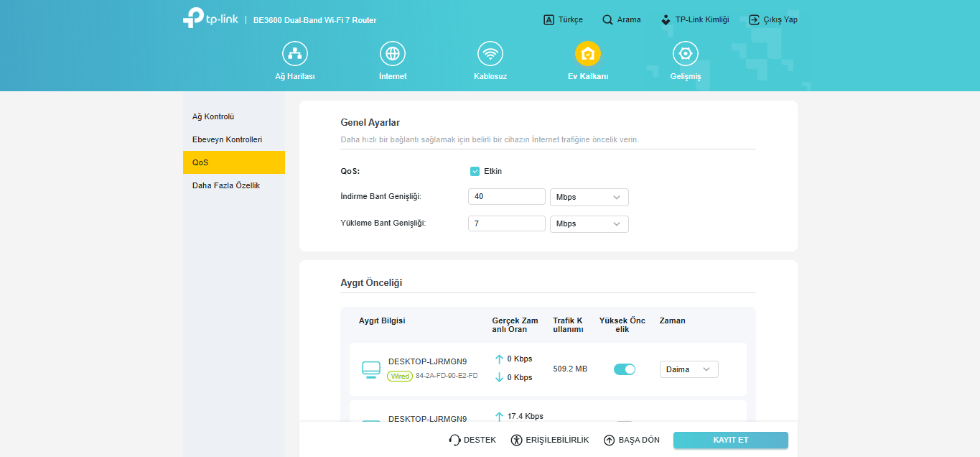Click the Çıkış Yap logout icon

(754, 20)
